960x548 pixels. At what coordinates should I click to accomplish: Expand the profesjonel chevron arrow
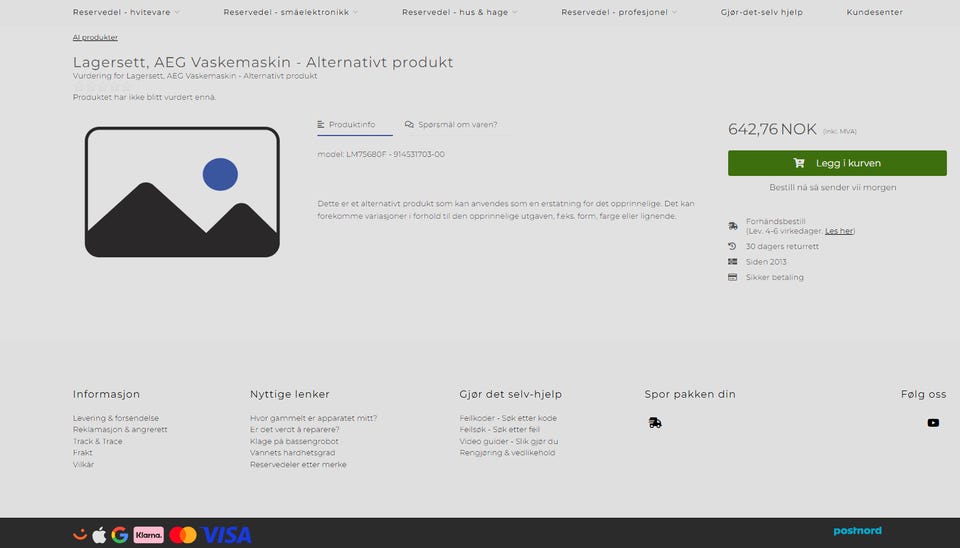(x=674, y=12)
